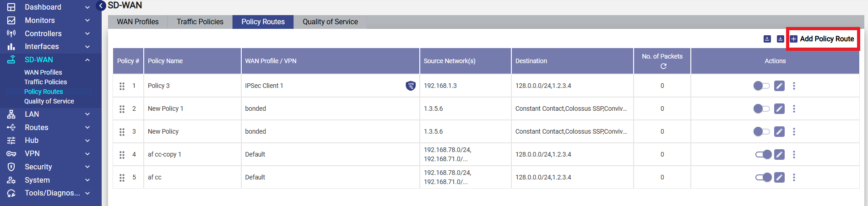Click VPN shield icon in IPSec Client 1 row
The image size is (868, 206).
tap(411, 86)
